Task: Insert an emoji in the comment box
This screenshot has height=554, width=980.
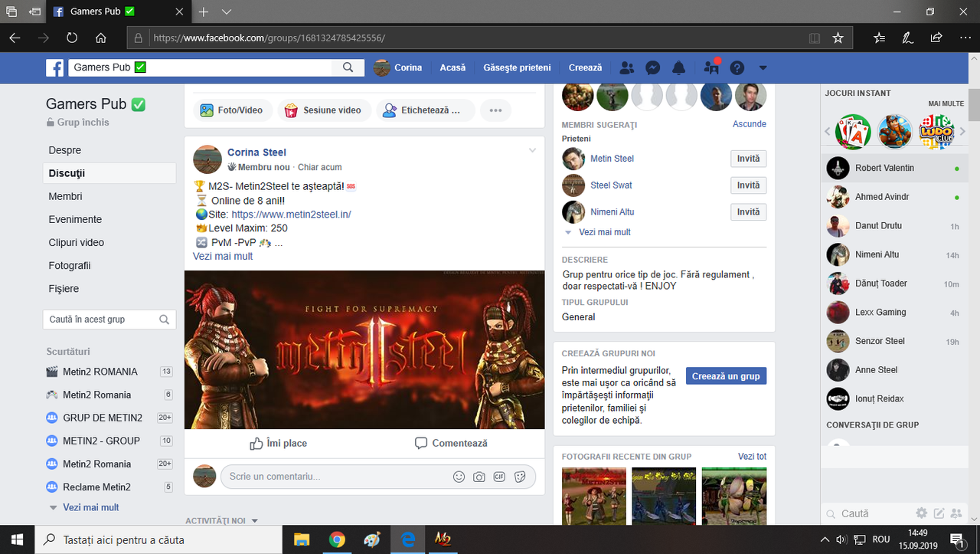Action: pyautogui.click(x=459, y=477)
